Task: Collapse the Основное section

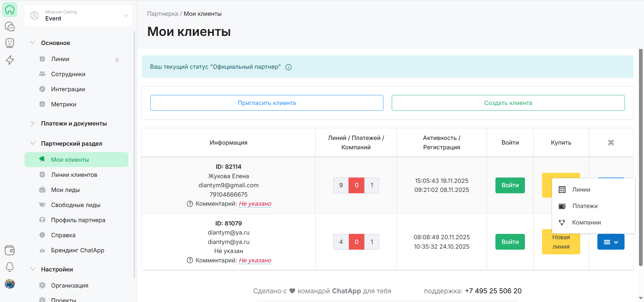Action: [33, 43]
